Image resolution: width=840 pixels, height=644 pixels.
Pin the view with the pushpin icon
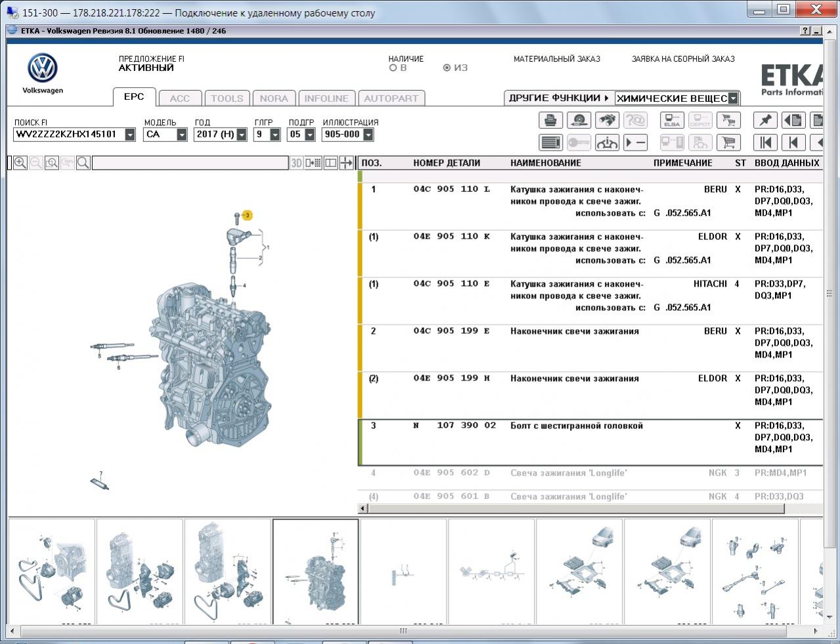[x=765, y=120]
